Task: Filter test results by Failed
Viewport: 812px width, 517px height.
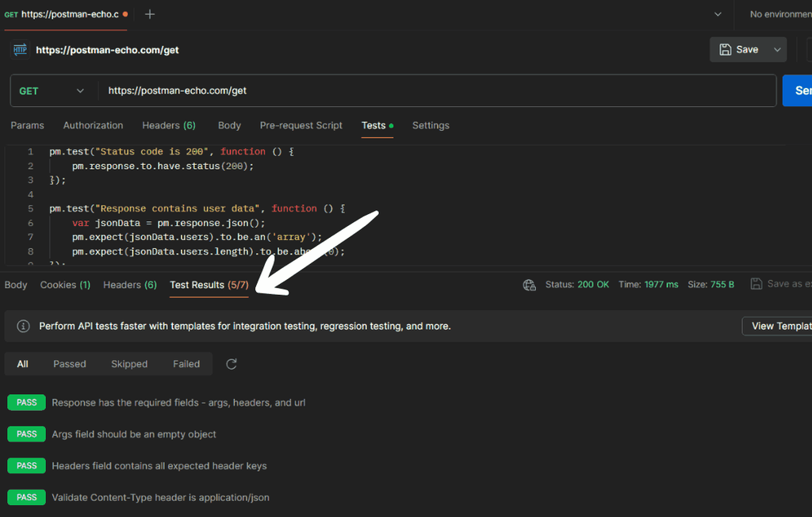Action: pos(186,364)
